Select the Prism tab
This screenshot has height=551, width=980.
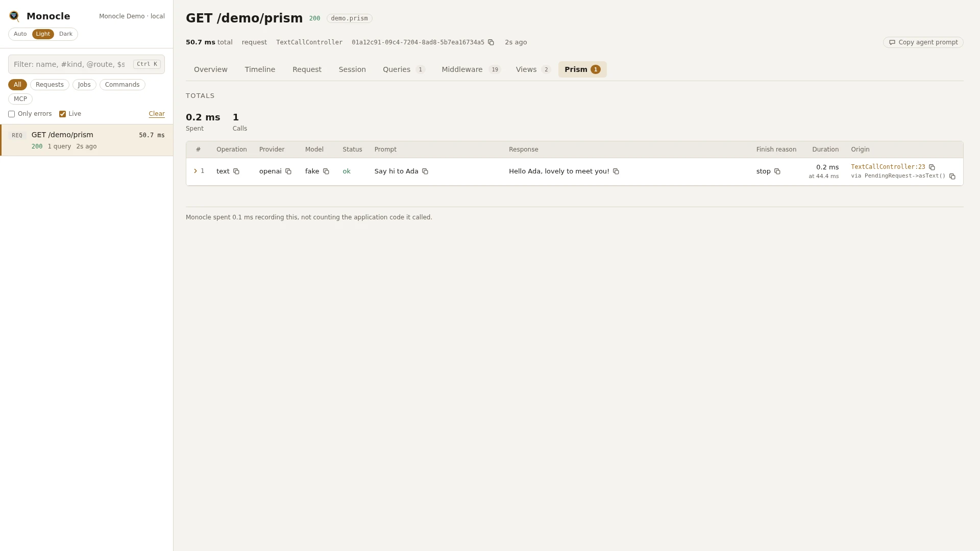[x=582, y=69]
